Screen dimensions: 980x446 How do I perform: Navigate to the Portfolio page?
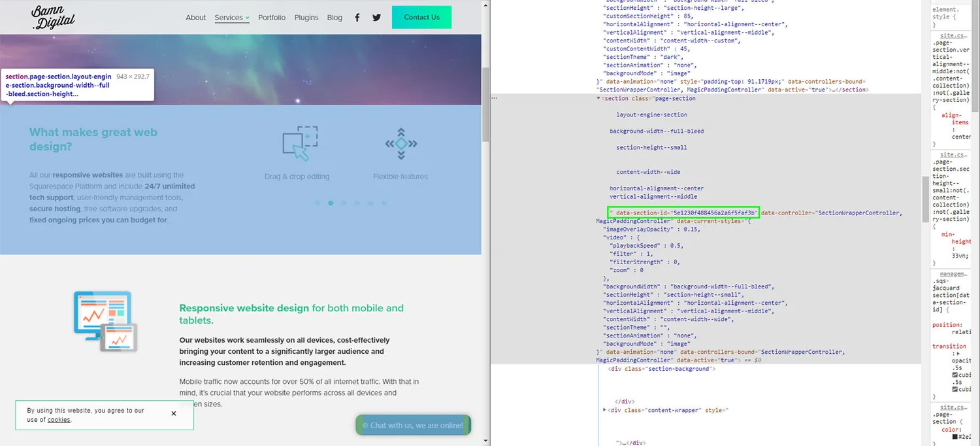tap(272, 18)
